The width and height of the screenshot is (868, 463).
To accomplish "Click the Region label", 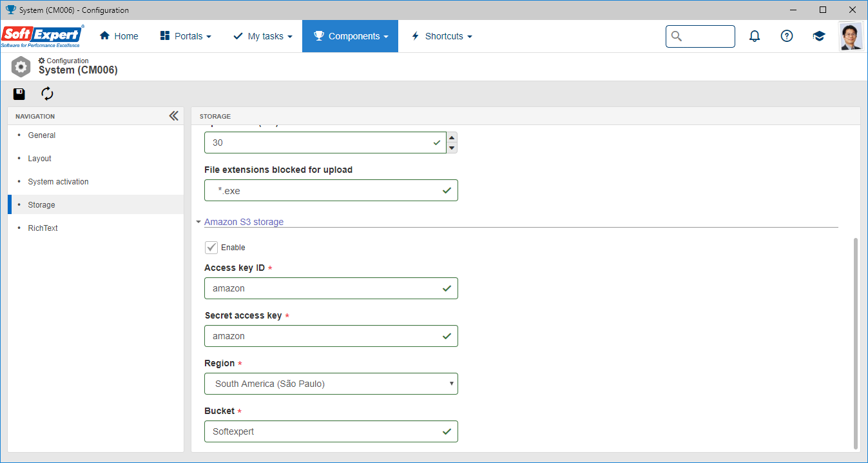I will 220,363.
